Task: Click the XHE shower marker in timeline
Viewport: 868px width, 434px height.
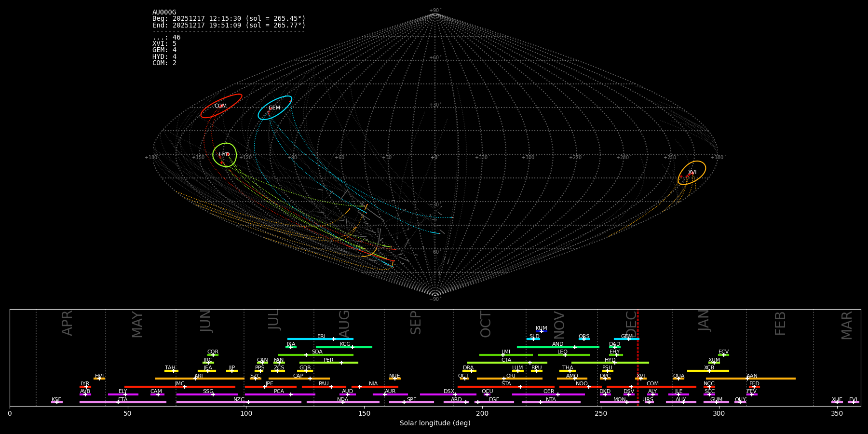Action: coord(837,402)
